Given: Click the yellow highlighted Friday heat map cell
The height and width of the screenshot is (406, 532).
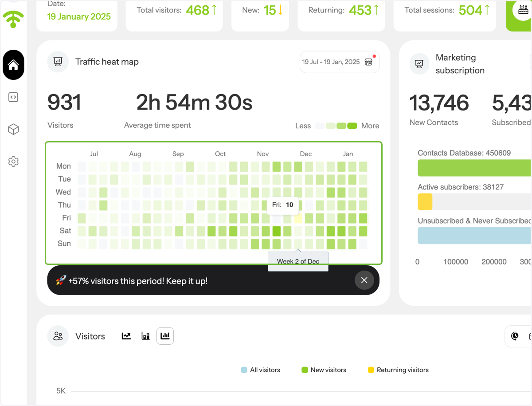Looking at the screenshot, I should (x=298, y=218).
